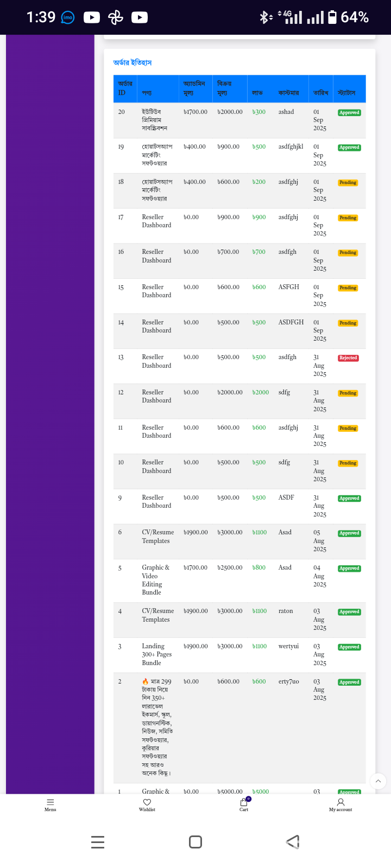Tap the Android back navigation icon
Image resolution: width=391 pixels, height=868 pixels.
coord(293,842)
